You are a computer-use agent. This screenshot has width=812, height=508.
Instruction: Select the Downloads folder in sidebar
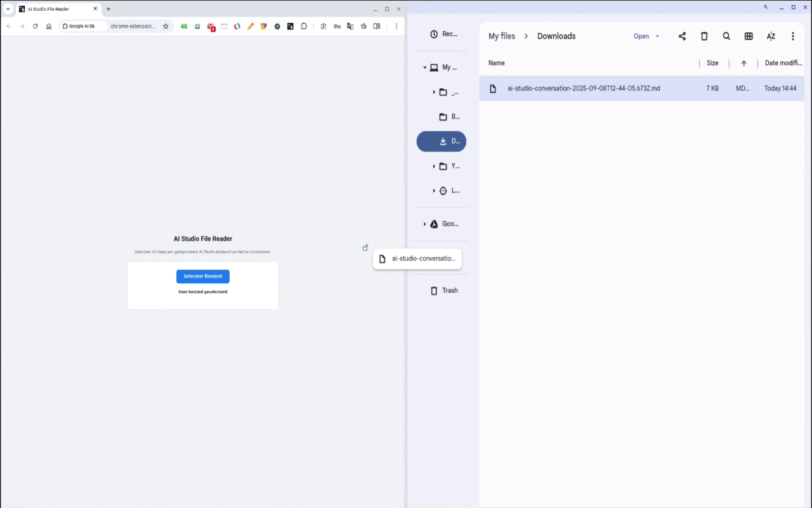click(x=442, y=142)
